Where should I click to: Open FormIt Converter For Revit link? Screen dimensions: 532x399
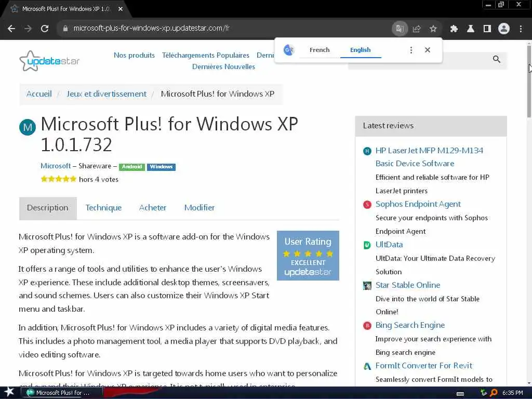(x=424, y=366)
